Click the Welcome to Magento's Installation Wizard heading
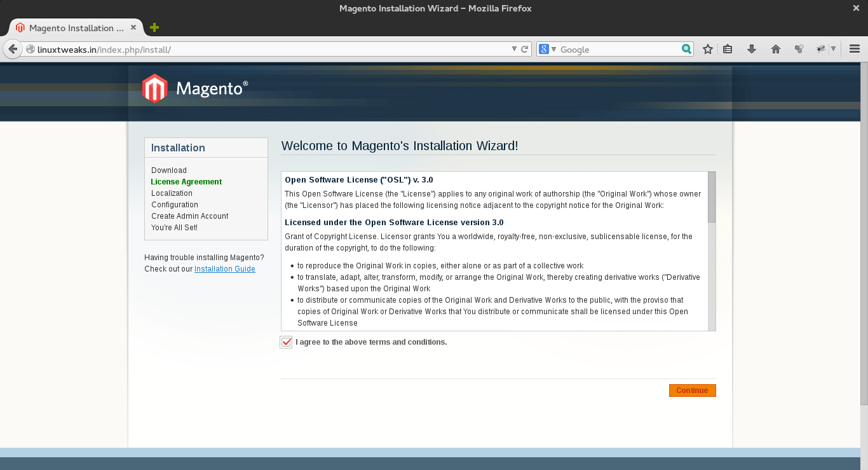Viewport: 868px width, 470px height. (400, 146)
